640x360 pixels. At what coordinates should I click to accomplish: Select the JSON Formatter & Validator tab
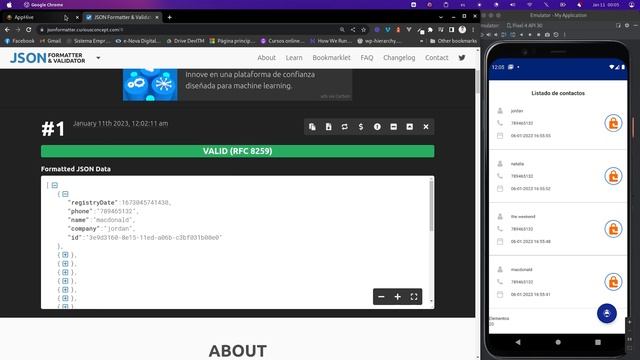[122, 17]
